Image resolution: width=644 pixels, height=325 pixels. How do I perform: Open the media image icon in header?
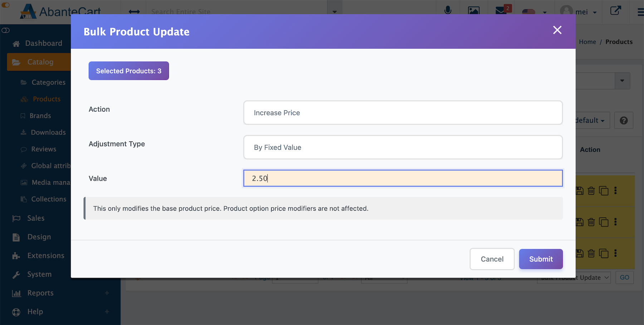point(474,11)
